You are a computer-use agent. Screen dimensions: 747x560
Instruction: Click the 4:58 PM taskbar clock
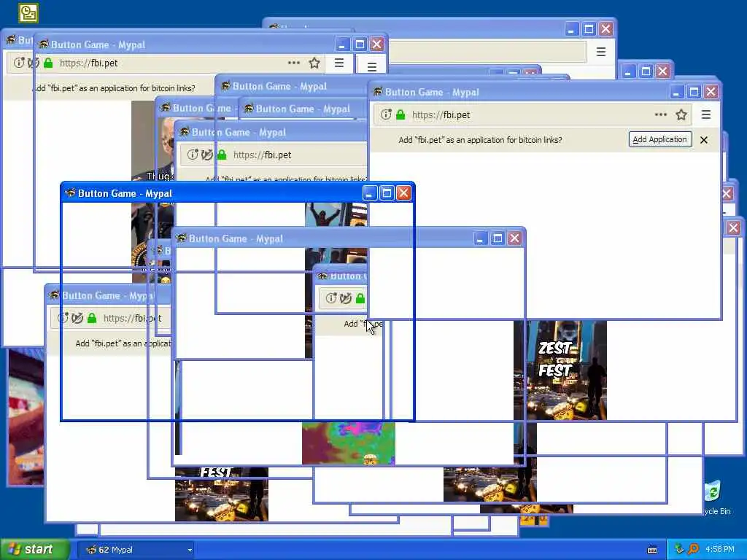[x=720, y=550]
